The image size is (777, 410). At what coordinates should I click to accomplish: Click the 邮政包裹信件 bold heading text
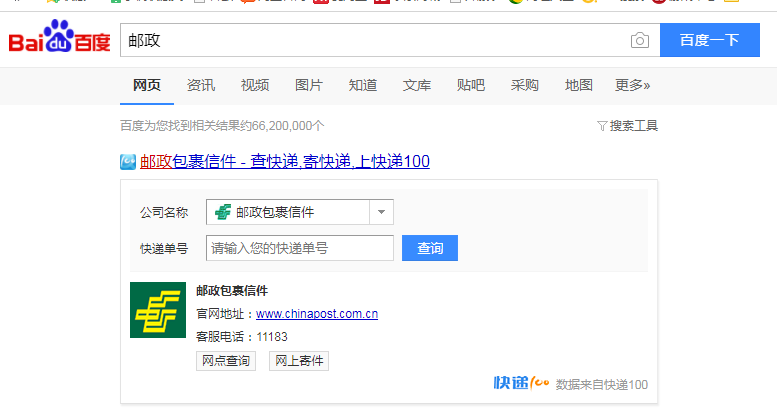coord(232,291)
